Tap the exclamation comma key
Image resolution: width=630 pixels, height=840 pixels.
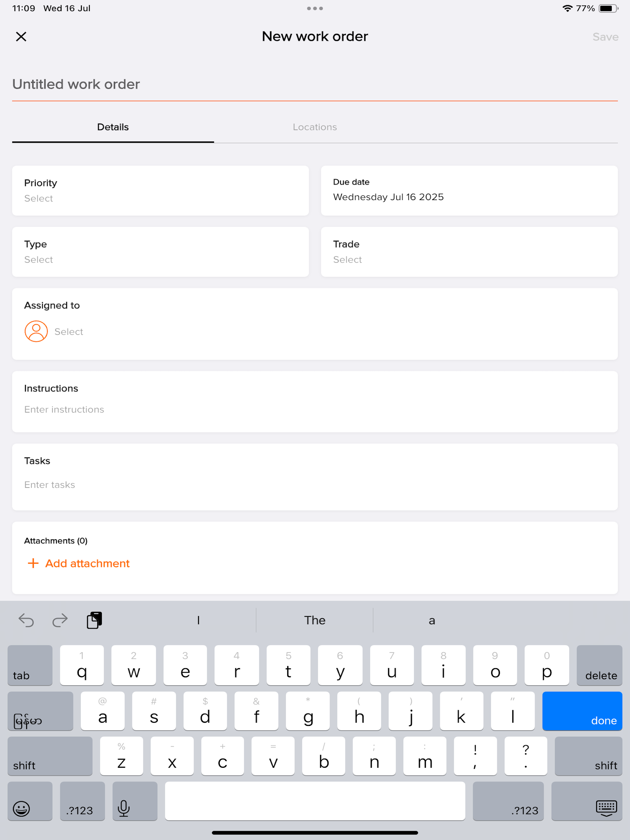pos(475,756)
